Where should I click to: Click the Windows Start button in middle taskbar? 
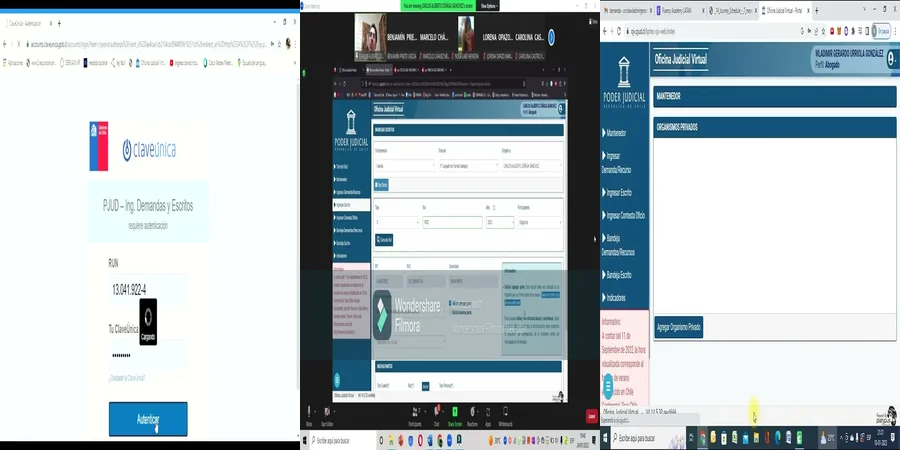pos(305,441)
